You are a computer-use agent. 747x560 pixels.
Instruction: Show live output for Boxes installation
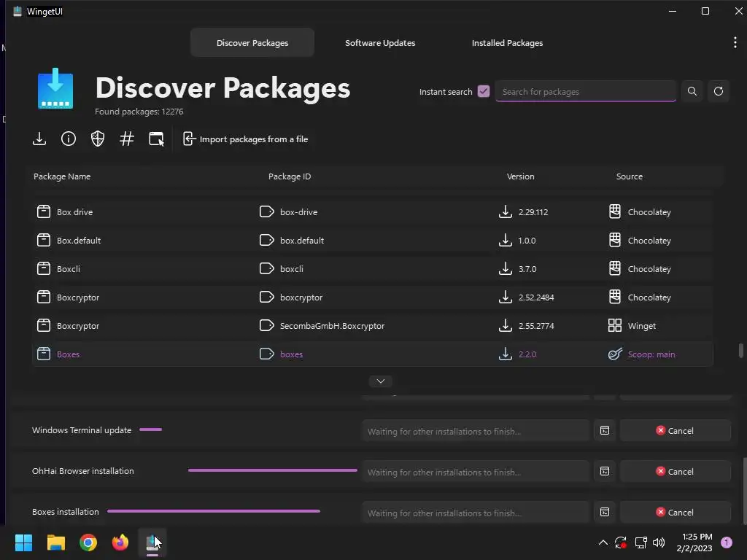click(605, 513)
